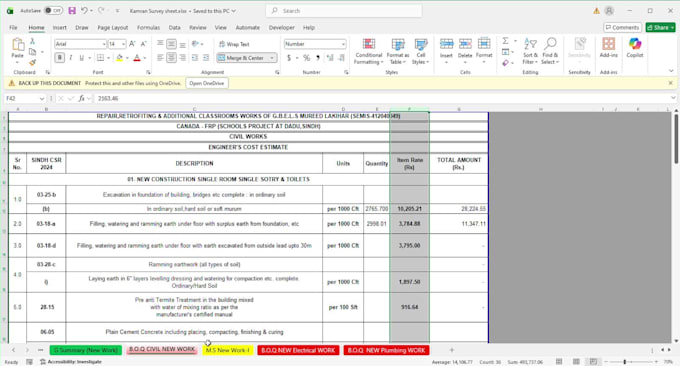
Task: Add a new sheet with plus button
Action: [x=451, y=350]
